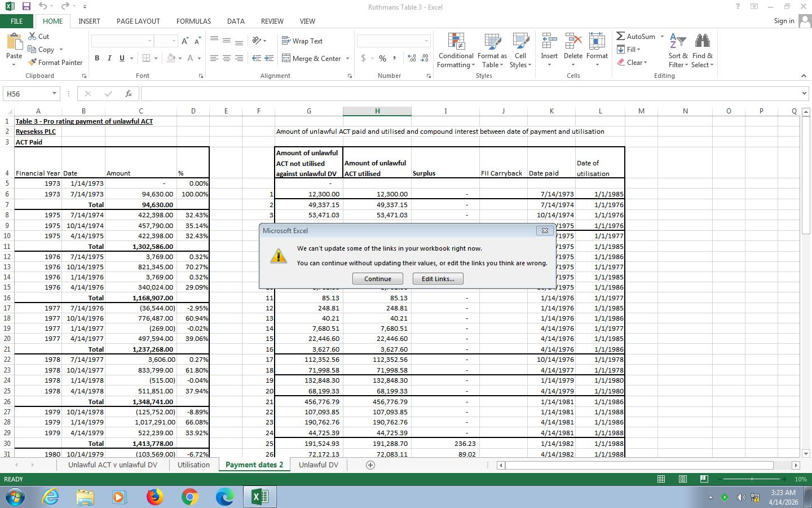Open the FORMULAS ribbon tab
Image resolution: width=812 pixels, height=508 pixels.
[193, 21]
